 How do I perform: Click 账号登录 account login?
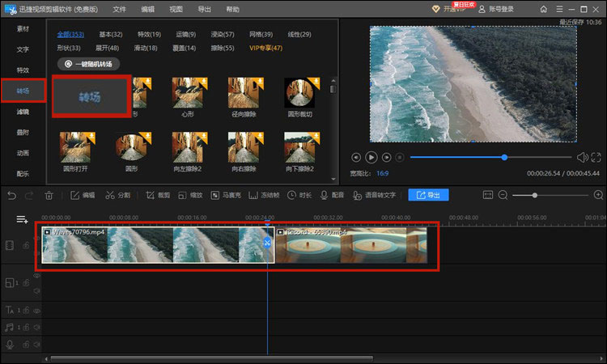click(x=496, y=9)
